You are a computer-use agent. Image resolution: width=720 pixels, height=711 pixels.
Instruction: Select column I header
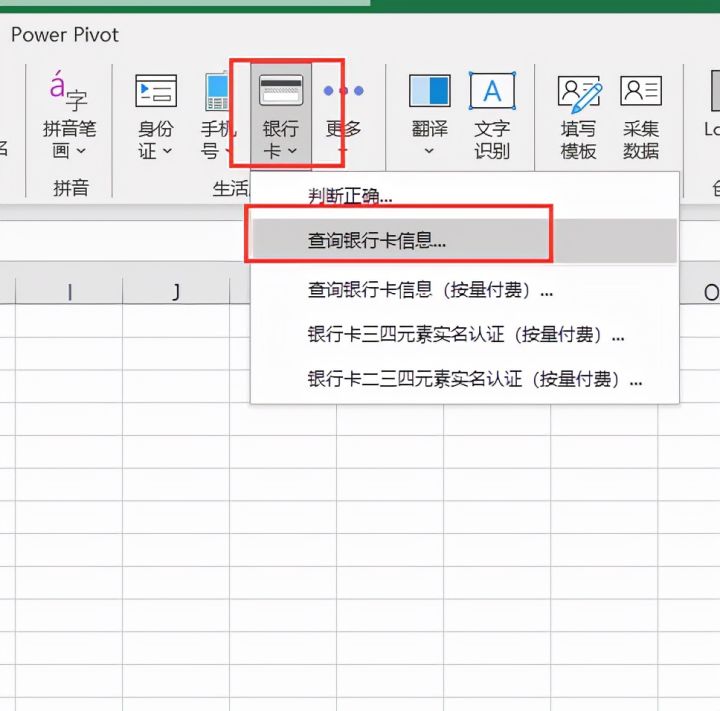[69, 292]
